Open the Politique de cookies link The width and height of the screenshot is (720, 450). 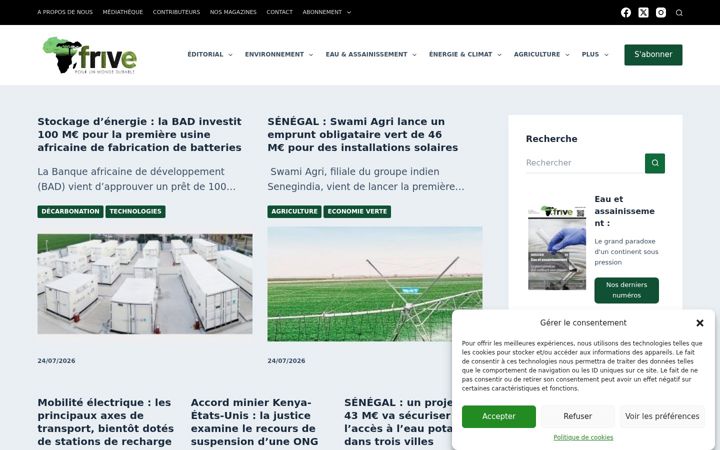click(583, 438)
